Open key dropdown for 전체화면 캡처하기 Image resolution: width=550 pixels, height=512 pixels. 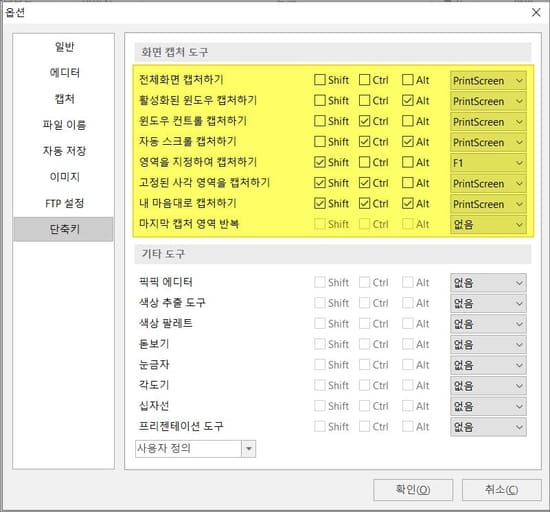pyautogui.click(x=488, y=81)
